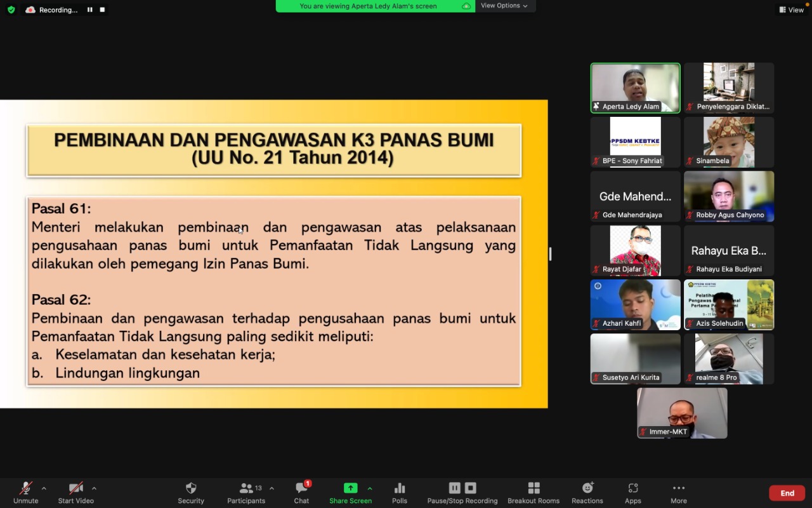The height and width of the screenshot is (508, 812).
Task: Click the red End meeting button
Action: tap(787, 493)
